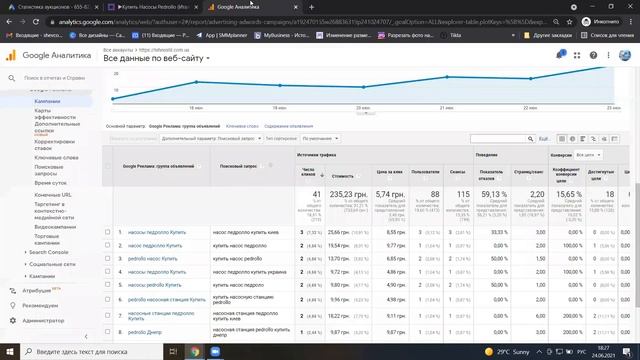640x360 pixels.
Task: Click the search magnifier icon in sidebar
Action: coord(11,78)
